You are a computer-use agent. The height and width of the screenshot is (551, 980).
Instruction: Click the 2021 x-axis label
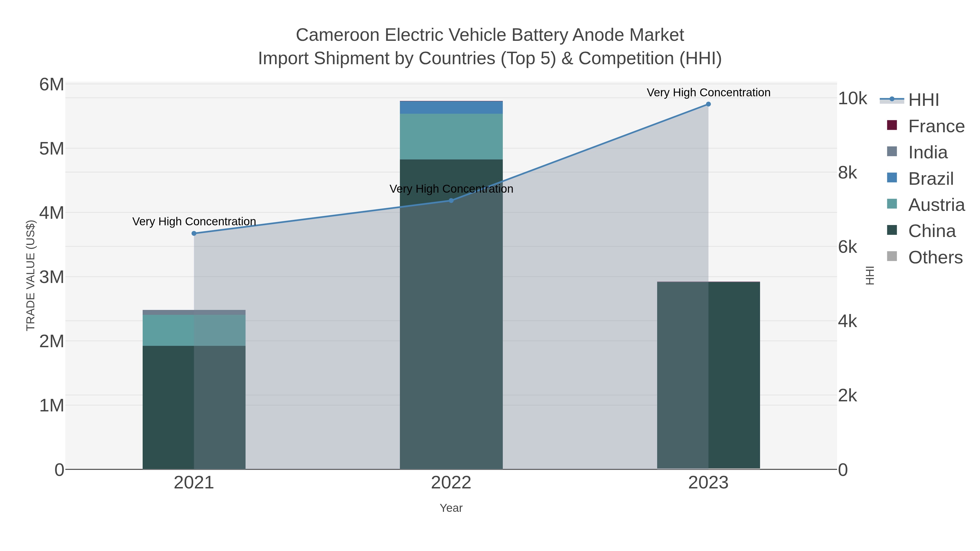pos(194,483)
